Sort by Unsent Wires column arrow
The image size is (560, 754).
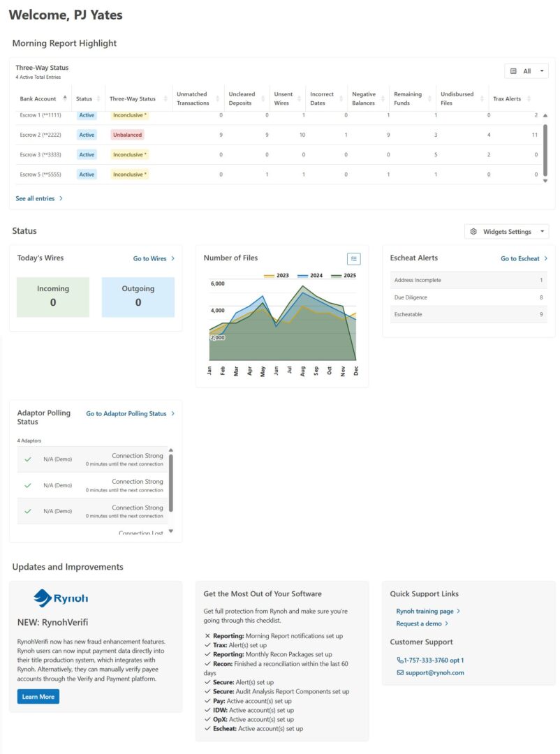(299, 98)
